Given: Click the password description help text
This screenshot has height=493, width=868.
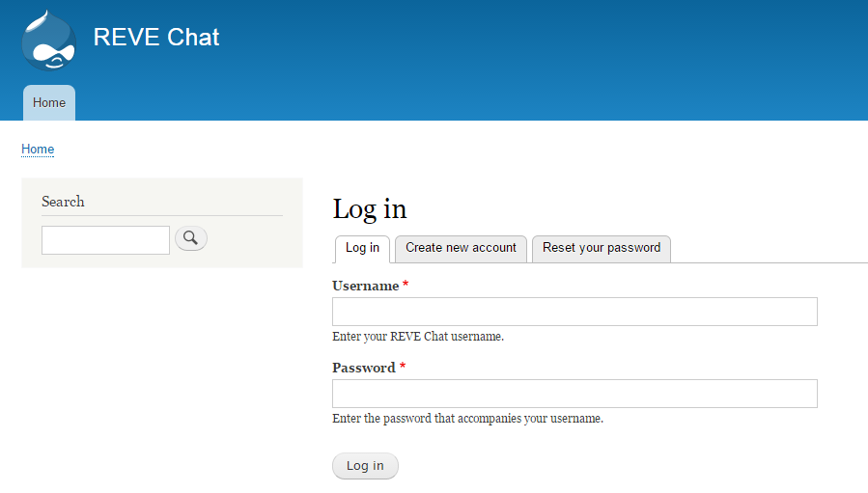Looking at the screenshot, I should pos(467,419).
